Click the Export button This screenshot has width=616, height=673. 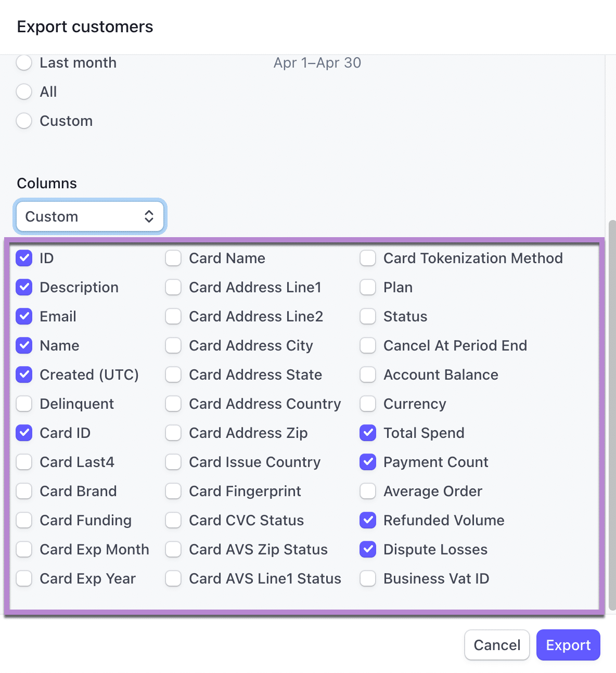pyautogui.click(x=568, y=645)
